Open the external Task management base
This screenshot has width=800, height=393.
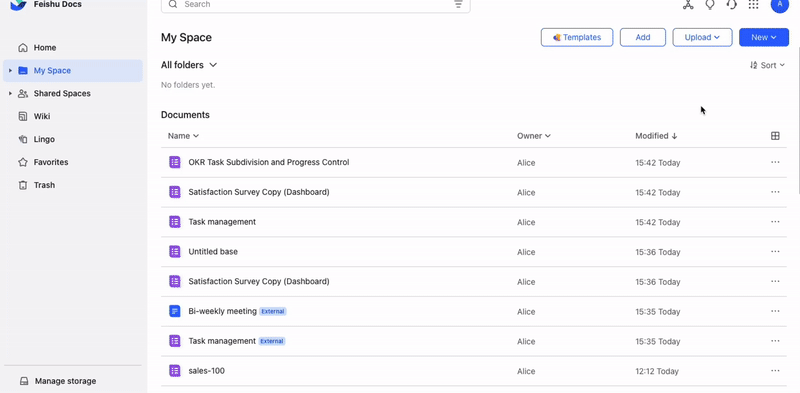(222, 341)
